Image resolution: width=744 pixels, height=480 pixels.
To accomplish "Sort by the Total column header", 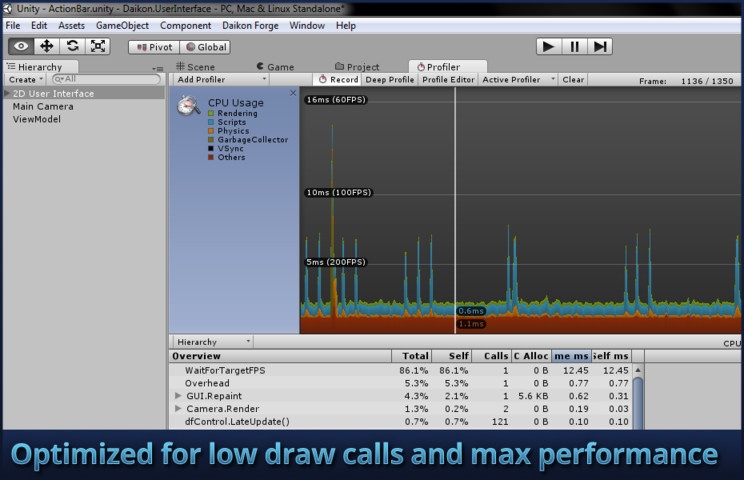I will 411,356.
